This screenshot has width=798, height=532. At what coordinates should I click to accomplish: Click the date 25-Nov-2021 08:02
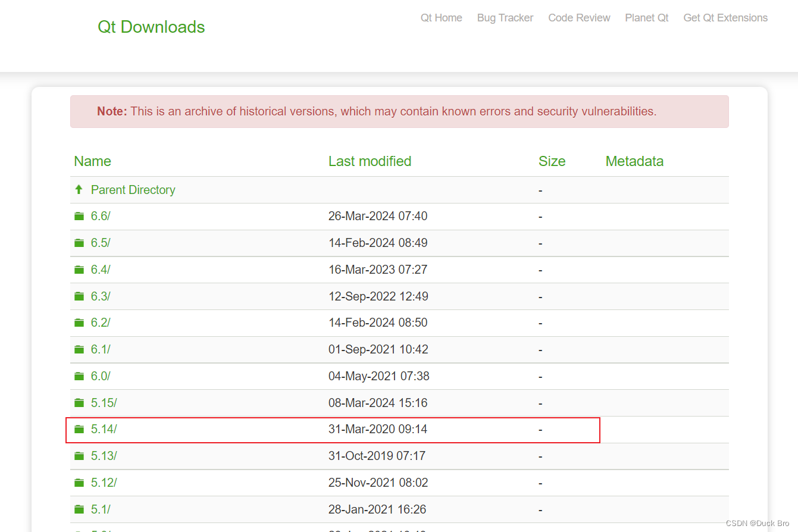[x=378, y=483]
